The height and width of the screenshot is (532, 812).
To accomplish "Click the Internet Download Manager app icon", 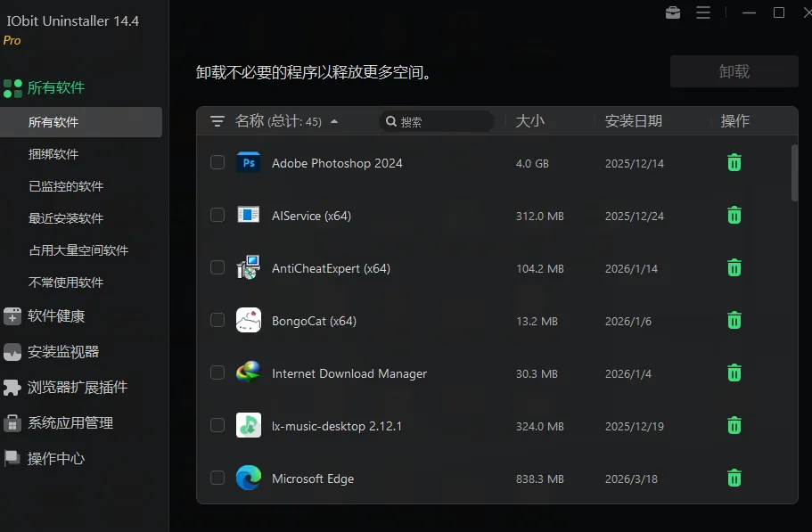I will [249, 372].
